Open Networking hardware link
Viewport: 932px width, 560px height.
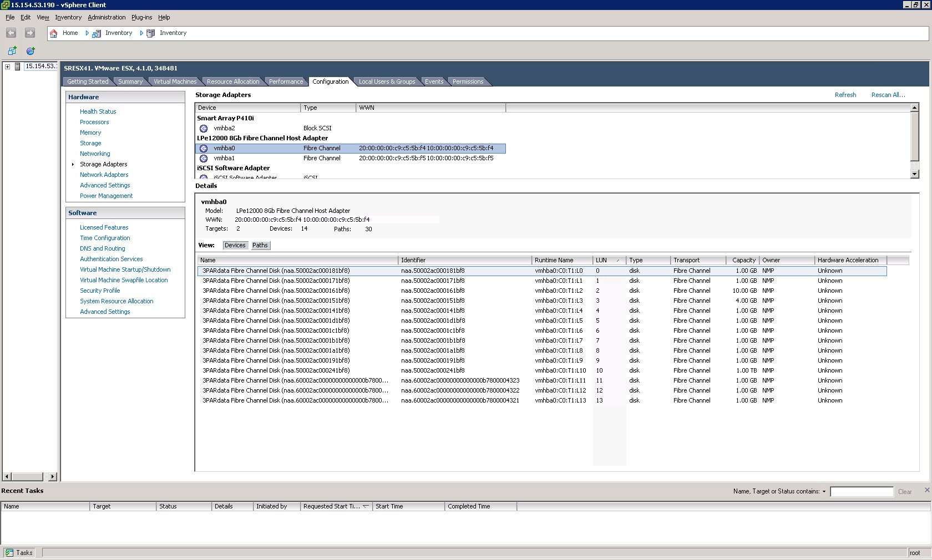pyautogui.click(x=95, y=154)
